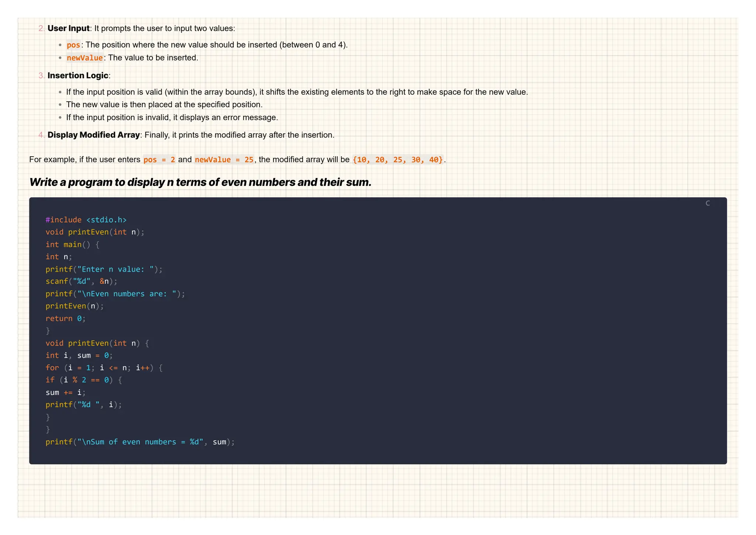The image size is (756, 535).
Task: Click the 'C' language label on code block
Action: point(707,203)
